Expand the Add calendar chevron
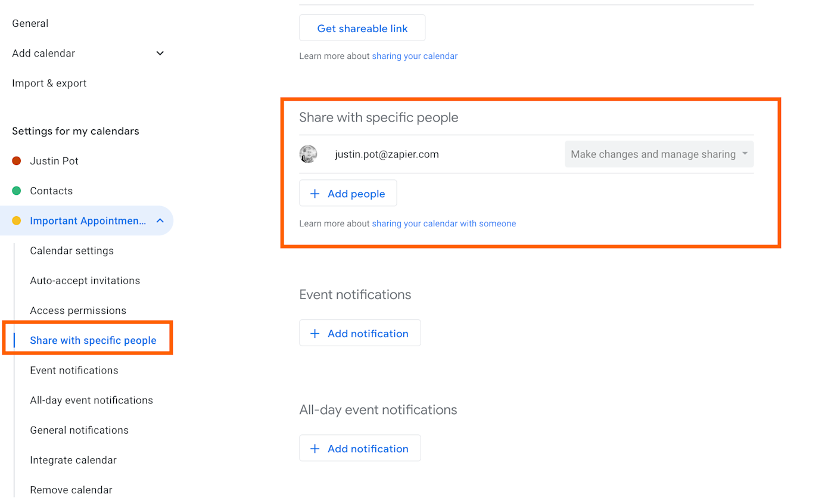 160,53
